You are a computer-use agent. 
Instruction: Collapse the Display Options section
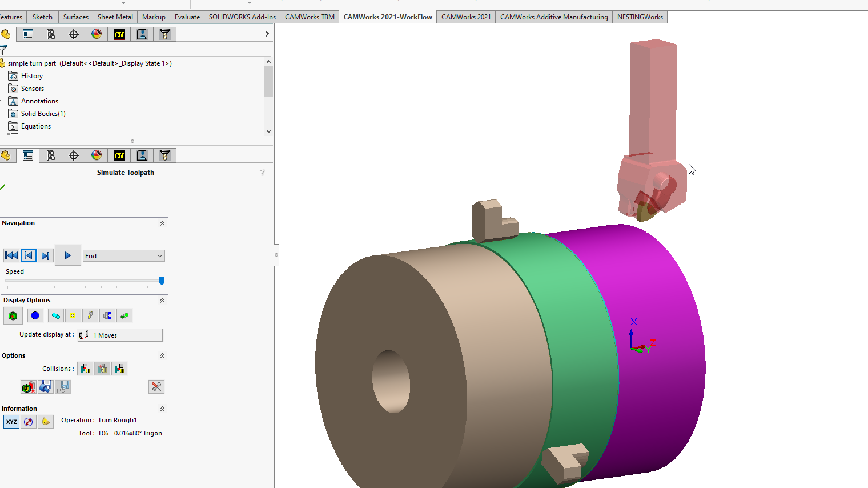162,301
